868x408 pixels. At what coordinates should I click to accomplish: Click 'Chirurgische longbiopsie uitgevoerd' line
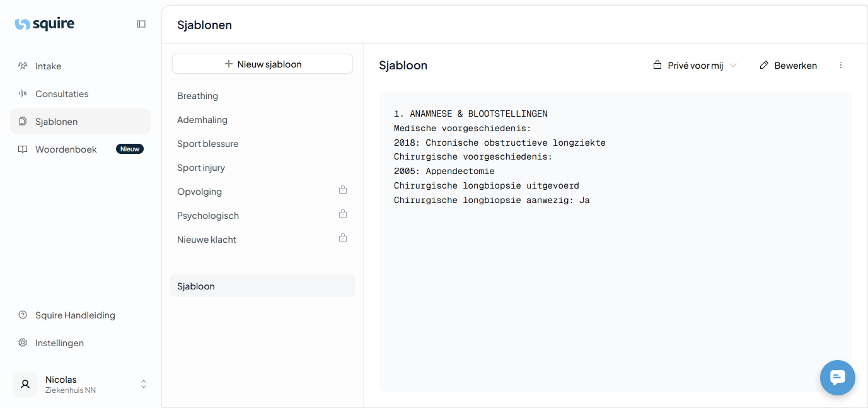click(487, 186)
